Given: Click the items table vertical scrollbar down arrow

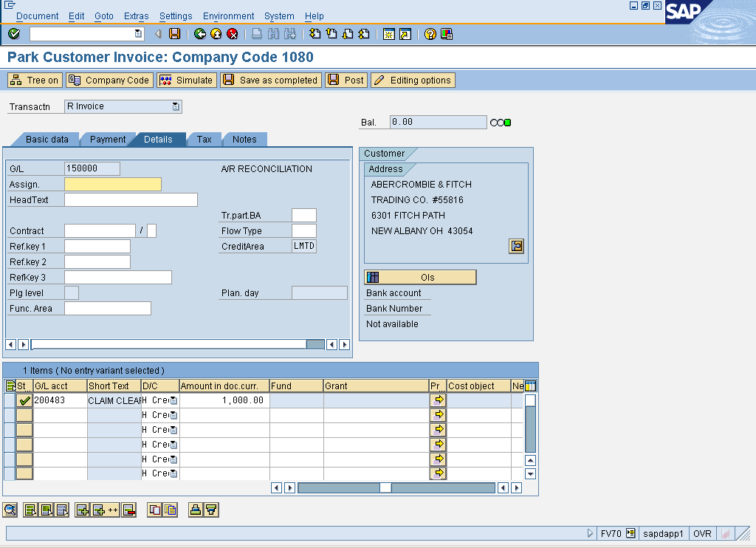Looking at the screenshot, I should pos(530,473).
